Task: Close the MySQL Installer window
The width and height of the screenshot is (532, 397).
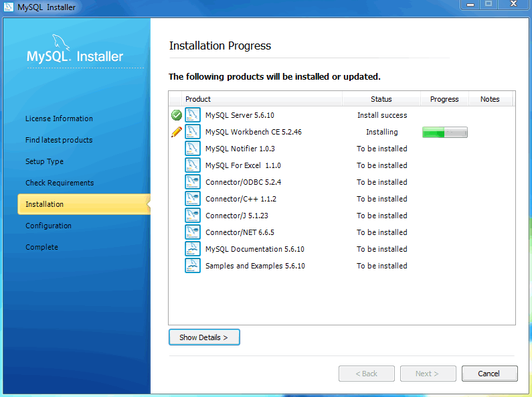Action: pos(514,5)
